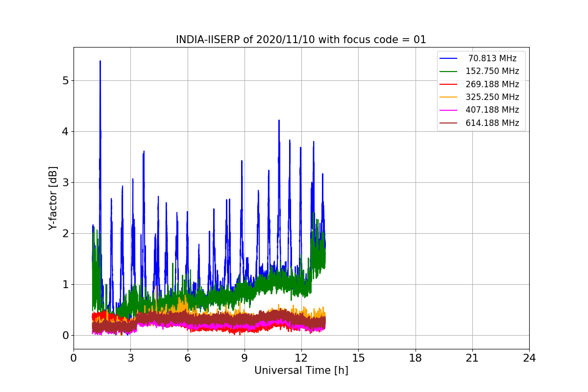Click x-axis tick label 21

point(472,358)
